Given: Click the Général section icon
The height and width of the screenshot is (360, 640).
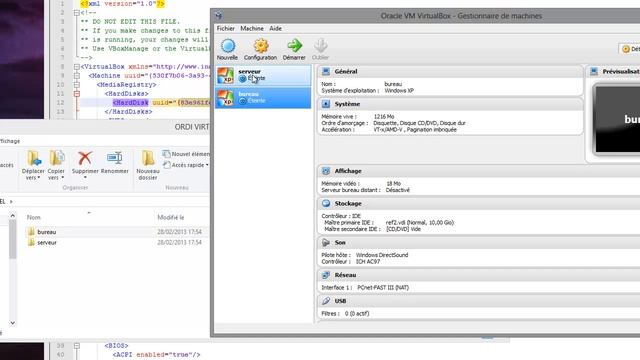Looking at the screenshot, I should click(326, 71).
